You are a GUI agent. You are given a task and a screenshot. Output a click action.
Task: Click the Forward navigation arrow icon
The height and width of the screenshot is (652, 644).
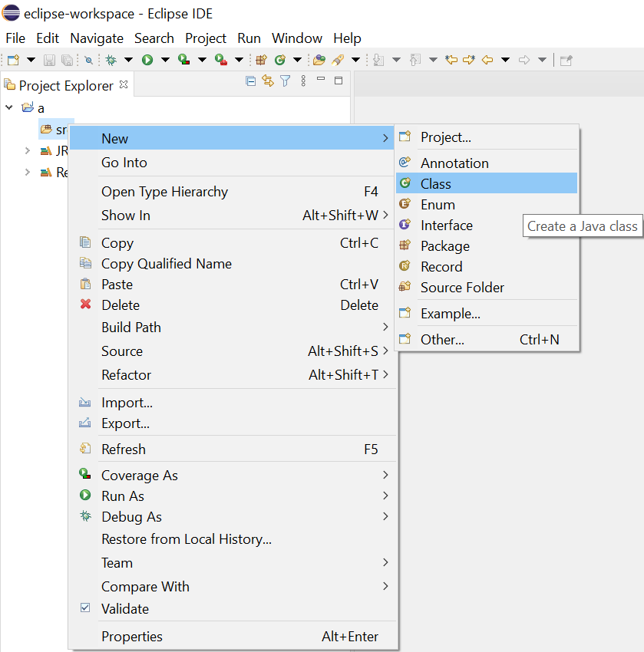[524, 60]
